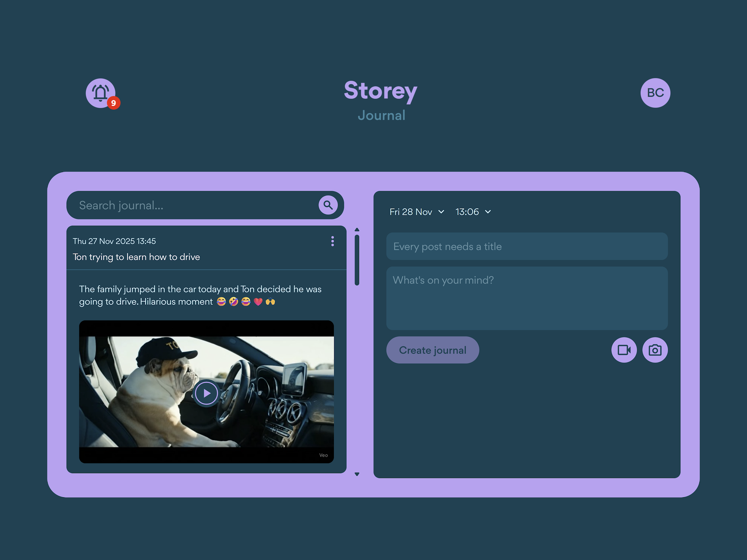Image resolution: width=747 pixels, height=560 pixels.
Task: Click the journal list scrollbar thumb
Action: tap(357, 260)
